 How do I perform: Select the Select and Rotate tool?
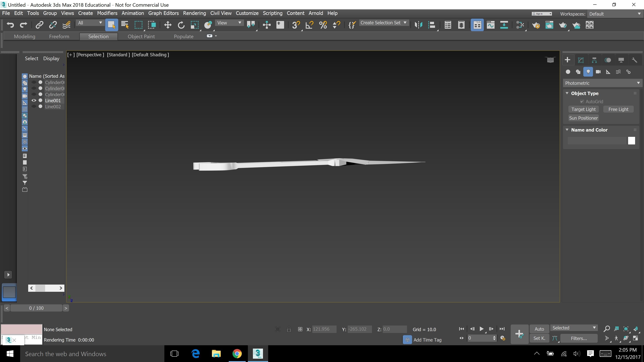pos(181,25)
